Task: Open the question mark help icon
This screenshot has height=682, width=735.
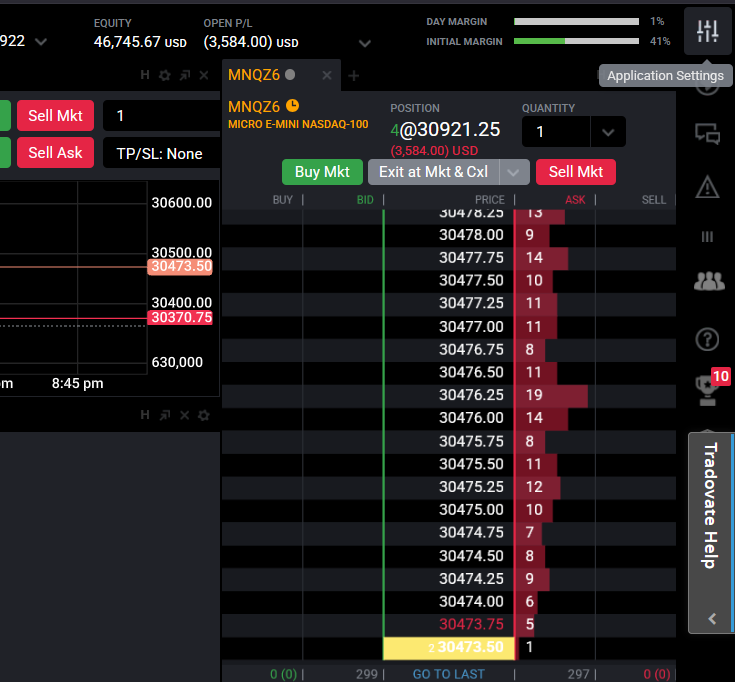Action: tap(707, 339)
